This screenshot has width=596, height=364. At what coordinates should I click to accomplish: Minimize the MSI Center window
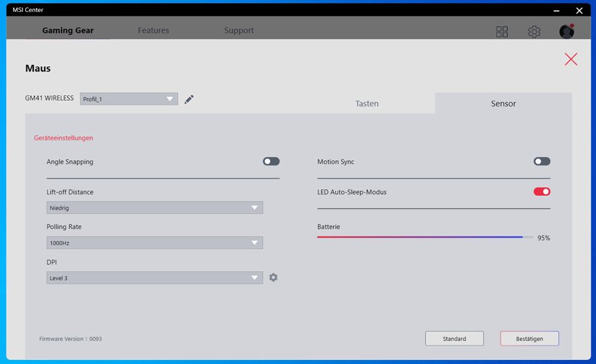tap(556, 11)
